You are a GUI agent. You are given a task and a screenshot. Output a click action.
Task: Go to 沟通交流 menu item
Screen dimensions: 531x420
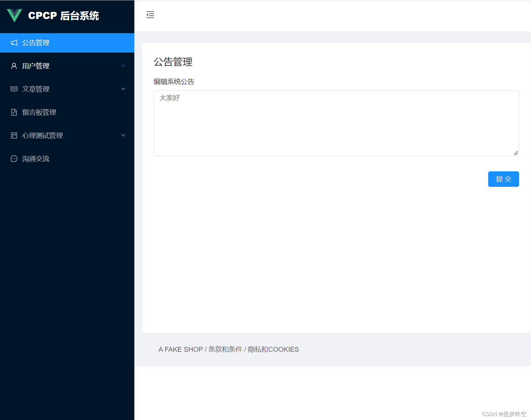pos(67,159)
